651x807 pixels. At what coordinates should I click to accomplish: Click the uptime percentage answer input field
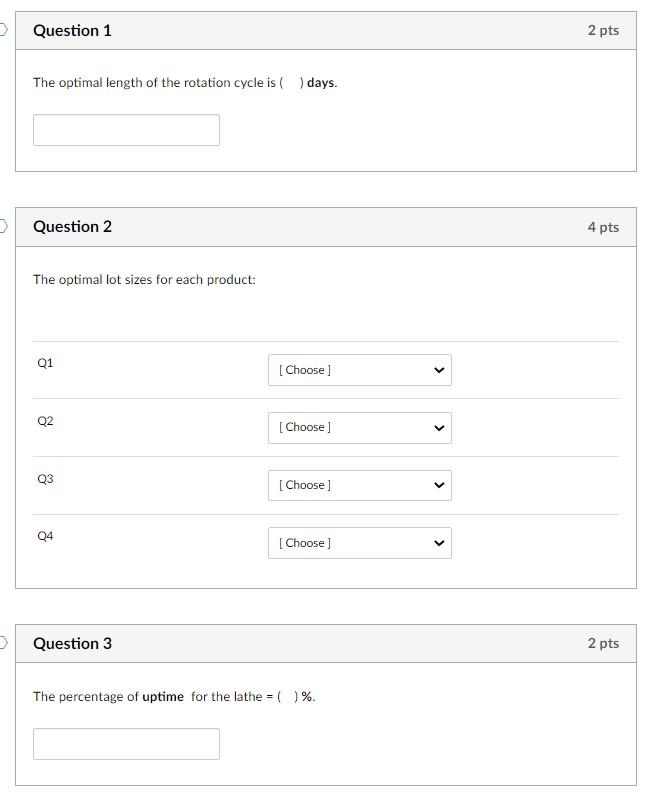[126, 743]
